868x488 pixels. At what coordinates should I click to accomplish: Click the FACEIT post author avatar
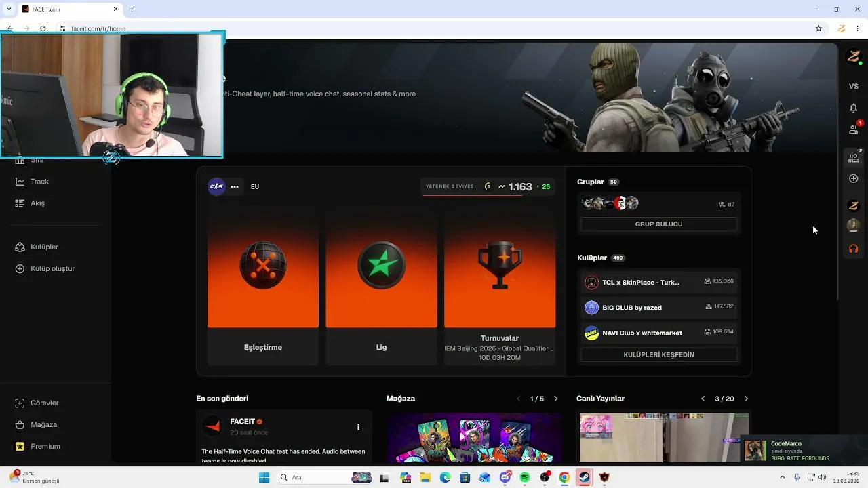212,426
